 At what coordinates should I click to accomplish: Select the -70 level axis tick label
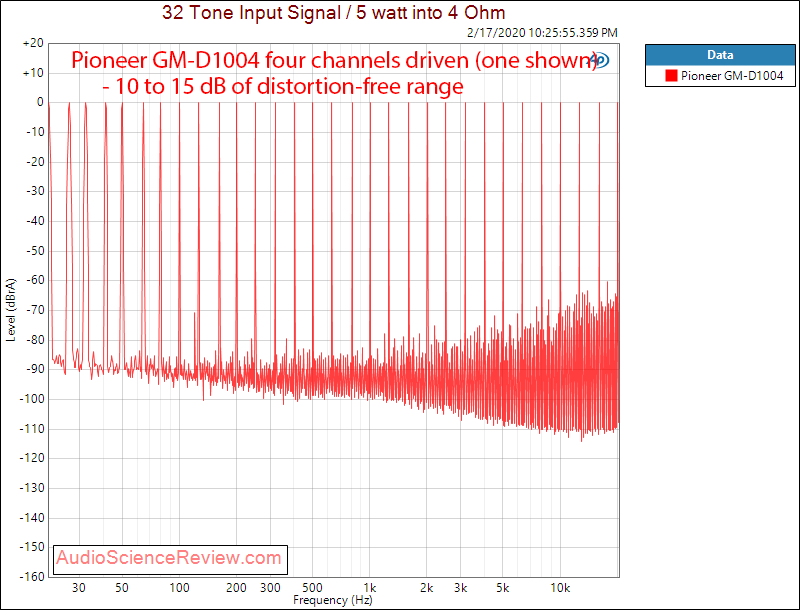(35, 310)
